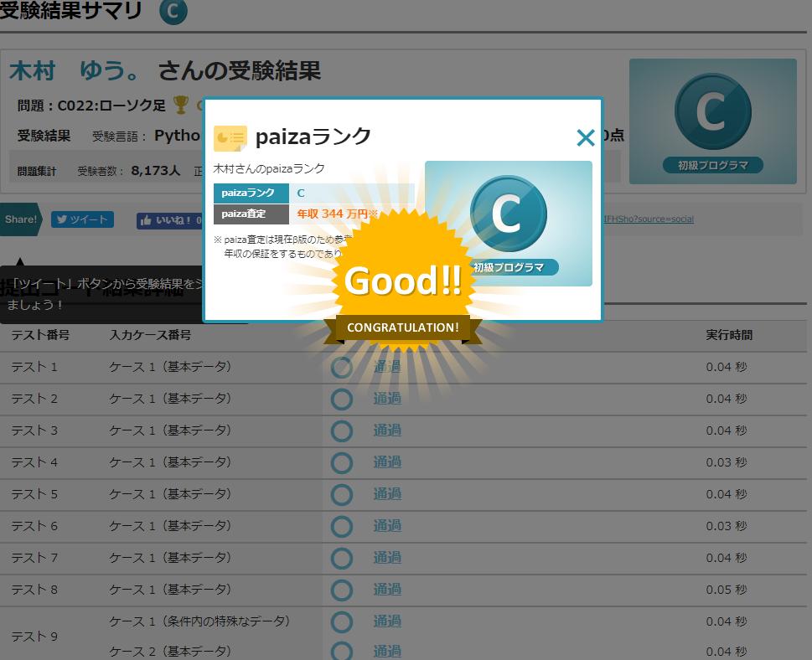
Task: Open the social share URL link
Action: (x=649, y=219)
